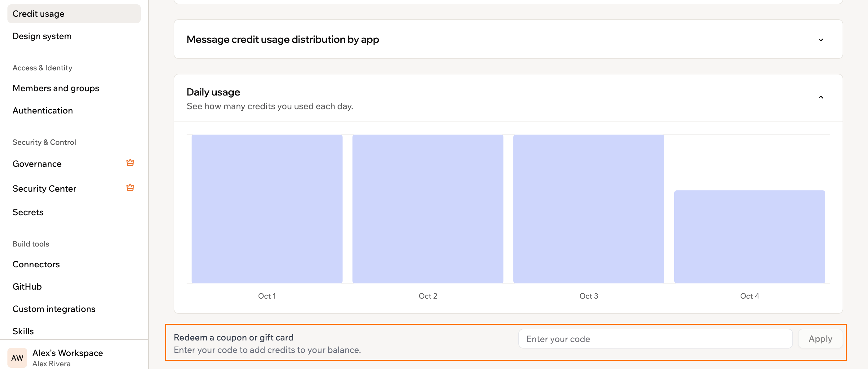Open the Connectors page
Screen dimensions: 868x369
36,264
